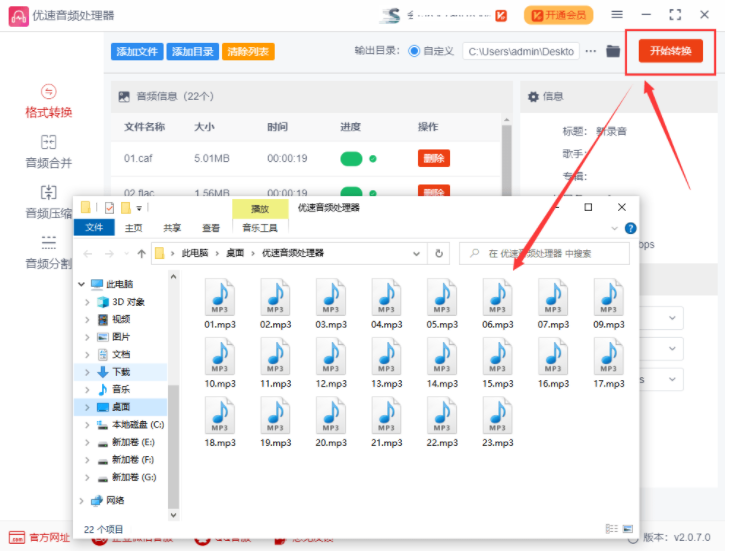Click the 播放 contextual tab
733x551 pixels.
click(260, 209)
